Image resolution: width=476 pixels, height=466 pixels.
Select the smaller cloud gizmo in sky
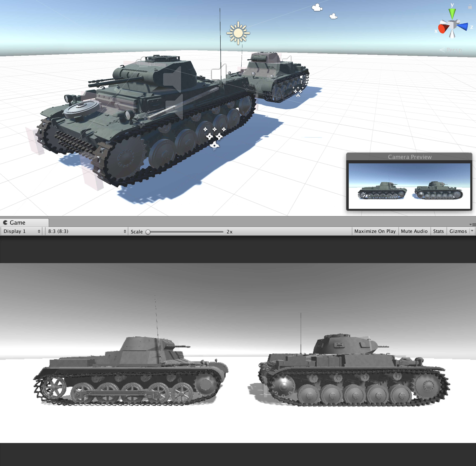click(333, 16)
